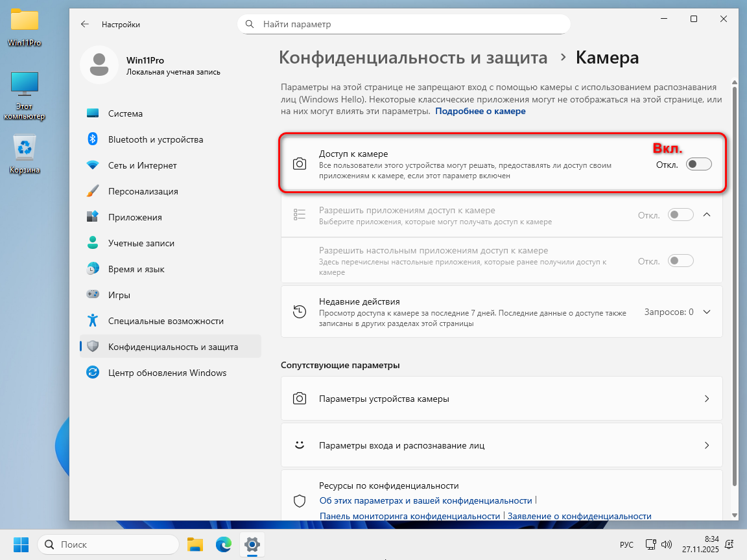Toggle Разрешить настольным приложениям доступ к камере

point(681,261)
